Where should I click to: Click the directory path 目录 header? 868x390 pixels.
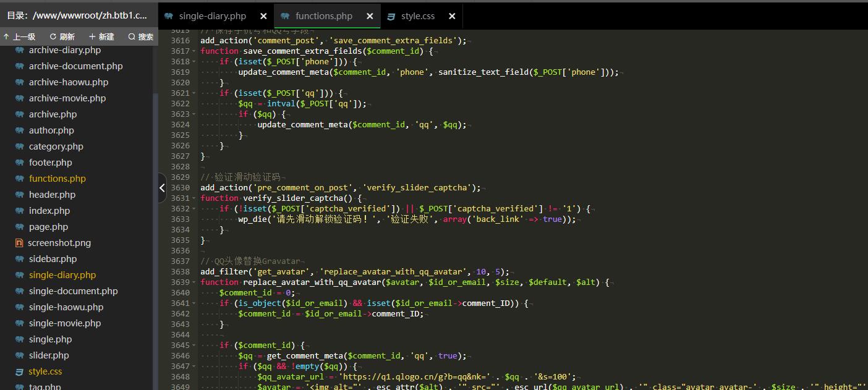[x=77, y=15]
